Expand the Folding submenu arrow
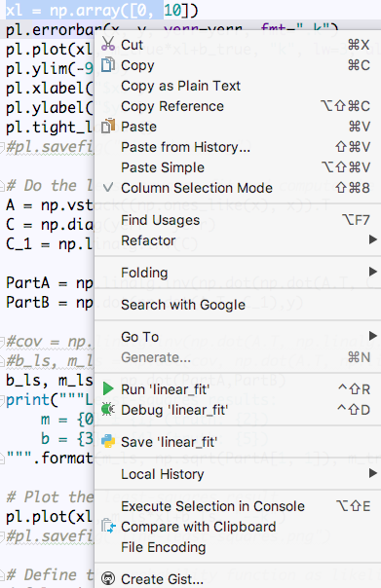The width and height of the screenshot is (381, 588). click(373, 272)
